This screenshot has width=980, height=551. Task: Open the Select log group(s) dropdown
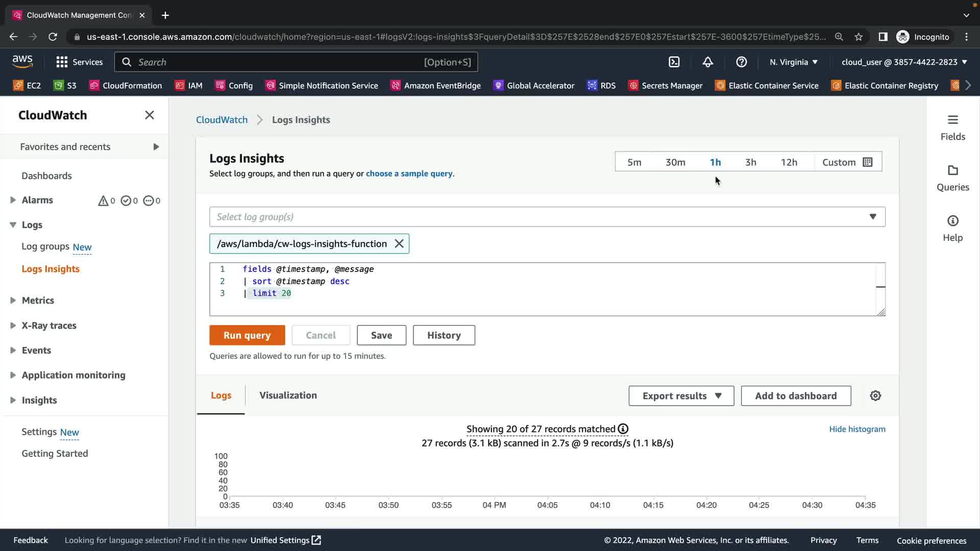click(547, 217)
